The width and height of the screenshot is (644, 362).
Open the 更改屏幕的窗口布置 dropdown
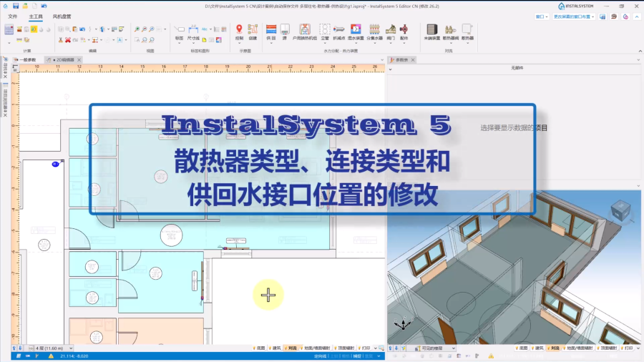pos(574,16)
